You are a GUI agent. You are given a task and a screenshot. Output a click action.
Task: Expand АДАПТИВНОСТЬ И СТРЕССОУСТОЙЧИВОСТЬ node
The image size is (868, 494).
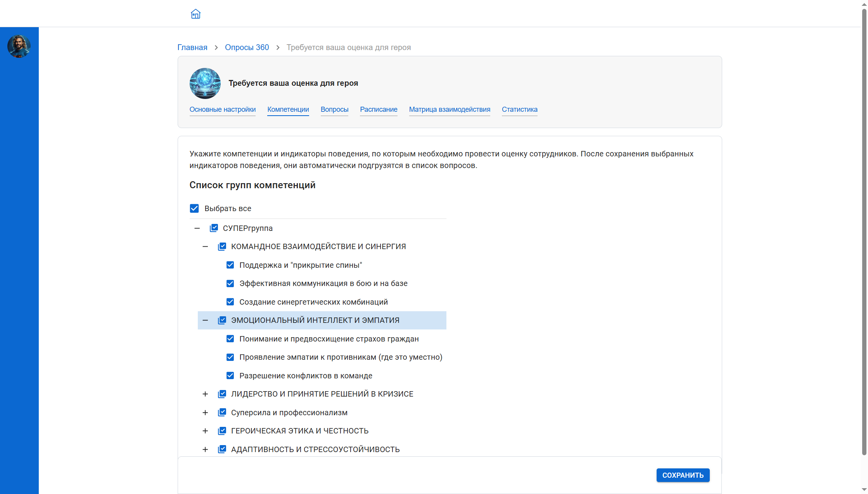point(205,449)
